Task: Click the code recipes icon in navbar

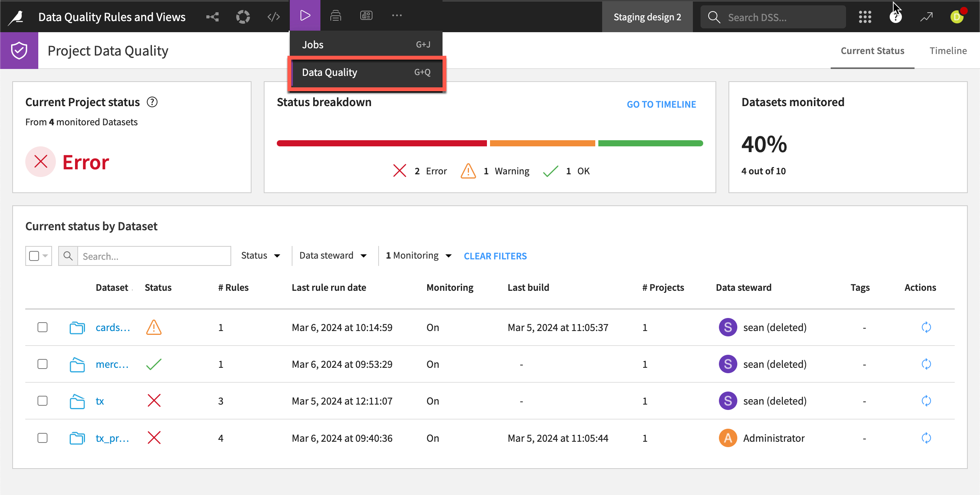Action: coord(274,17)
